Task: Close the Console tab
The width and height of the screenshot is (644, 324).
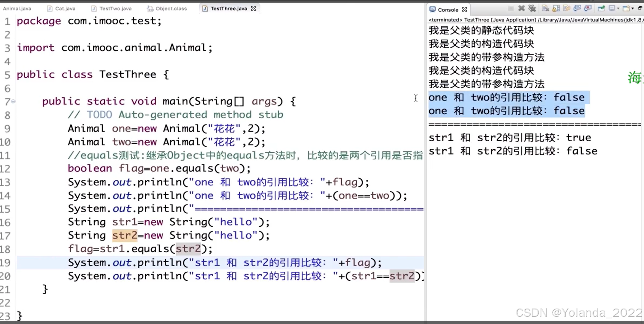Action: (464, 10)
